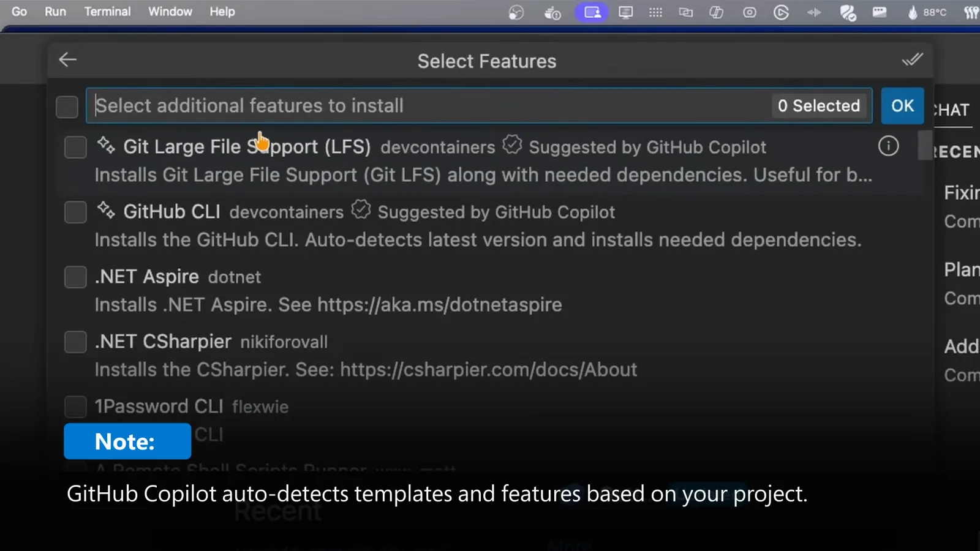Click sparkle icon beside Git Large File Support
Image resolution: width=980 pixels, height=551 pixels.
pos(106,145)
